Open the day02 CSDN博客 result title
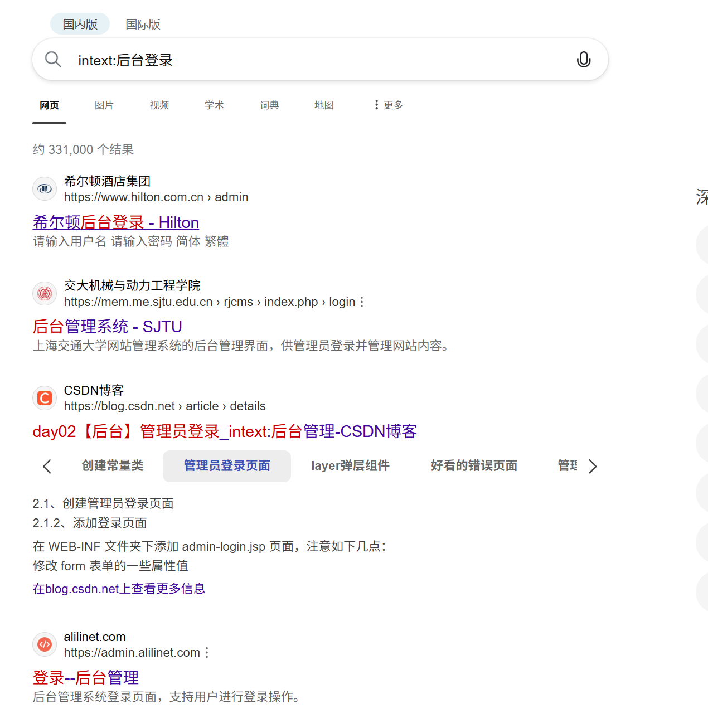 pos(225,431)
